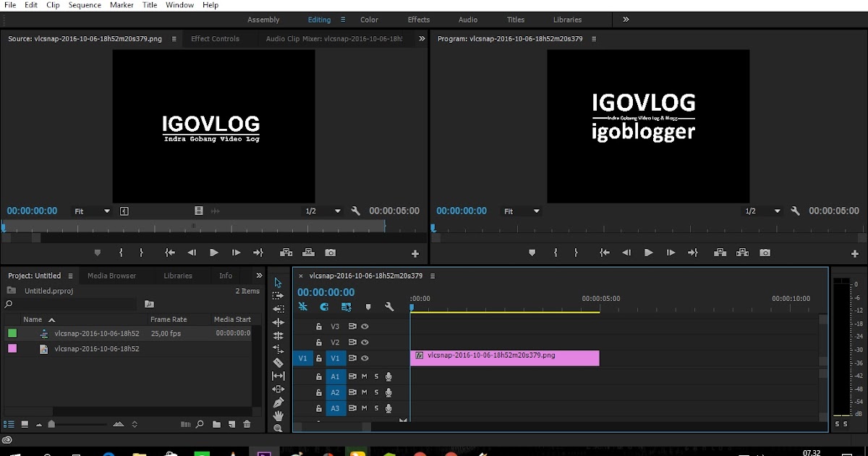Viewport: 868px width, 456px height.
Task: Select the Razor tool
Action: [x=278, y=363]
